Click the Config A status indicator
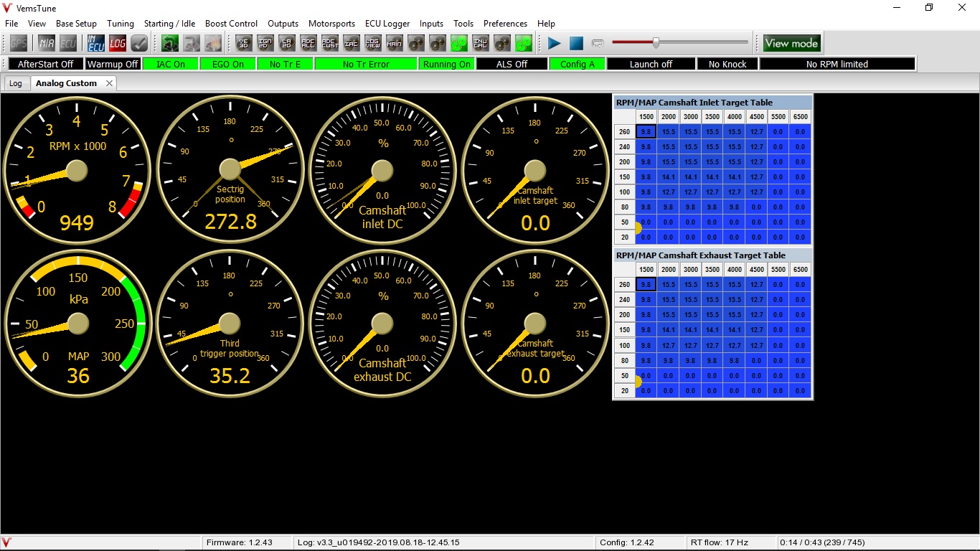This screenshot has height=551, width=980. (x=578, y=64)
